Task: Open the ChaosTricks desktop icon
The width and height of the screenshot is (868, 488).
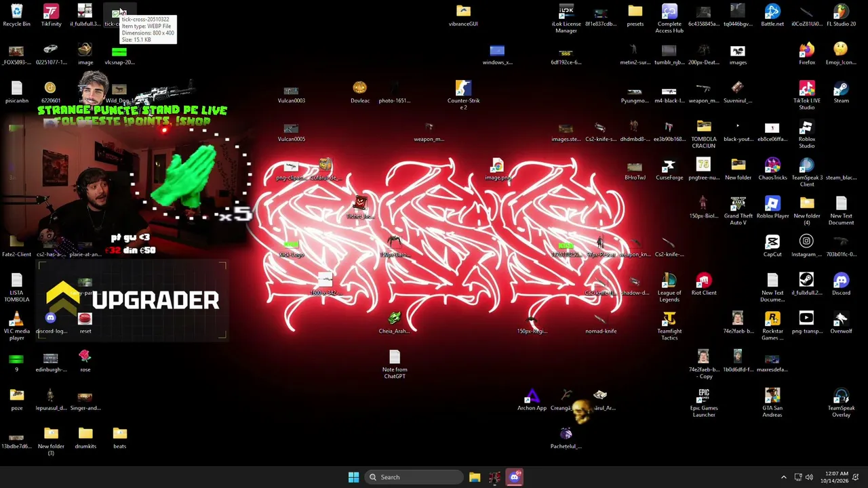Action: point(772,169)
